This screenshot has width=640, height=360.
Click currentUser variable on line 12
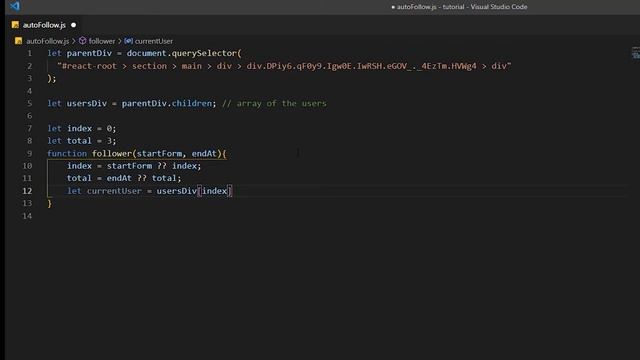[x=114, y=191]
